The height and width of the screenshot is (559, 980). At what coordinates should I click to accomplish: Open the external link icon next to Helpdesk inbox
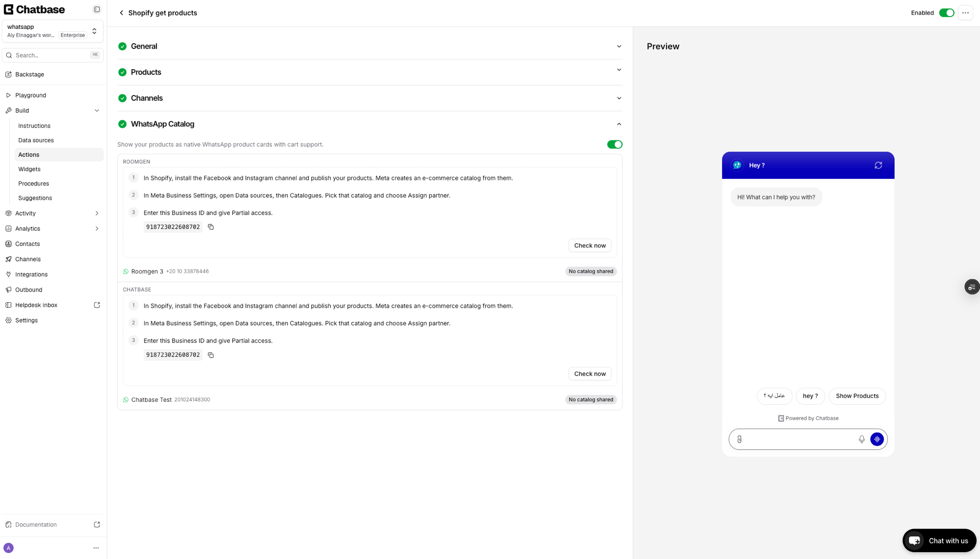[x=97, y=305]
